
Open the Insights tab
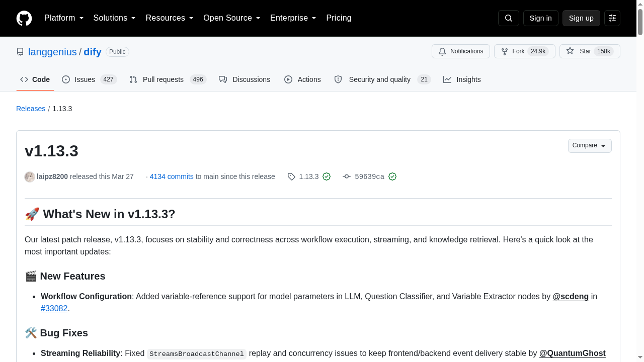pos(462,79)
